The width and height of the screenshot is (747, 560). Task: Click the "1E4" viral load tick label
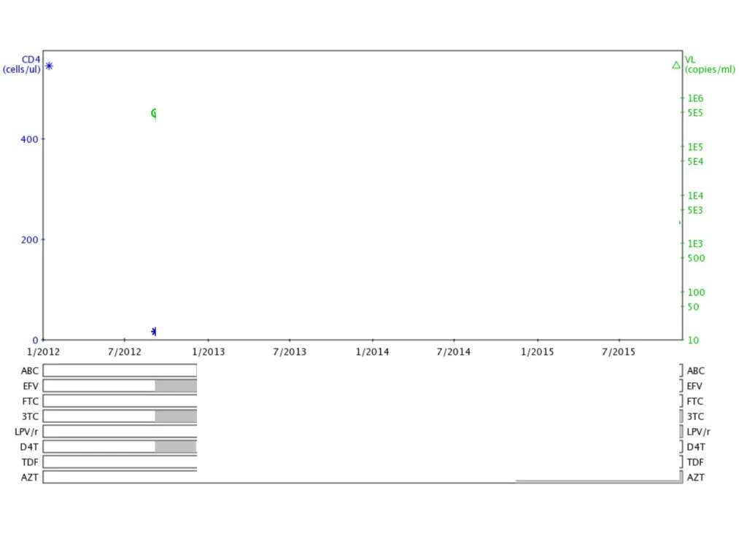(x=695, y=195)
